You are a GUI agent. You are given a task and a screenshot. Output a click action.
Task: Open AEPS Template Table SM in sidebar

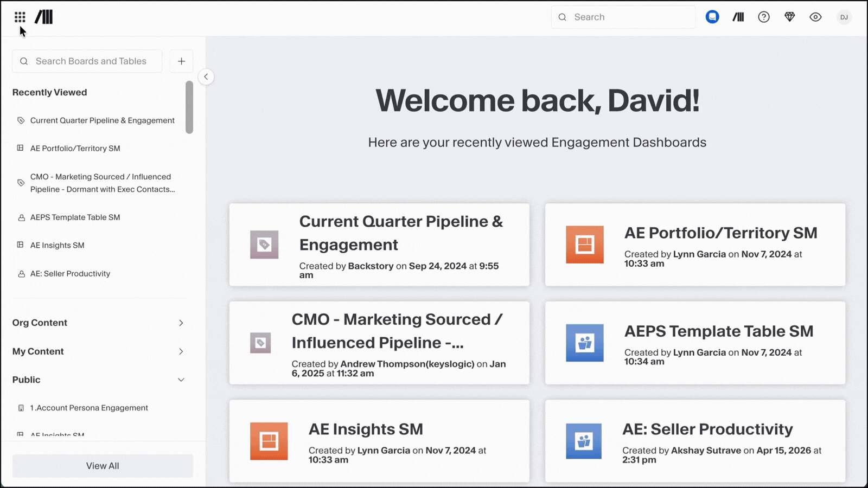(x=75, y=217)
